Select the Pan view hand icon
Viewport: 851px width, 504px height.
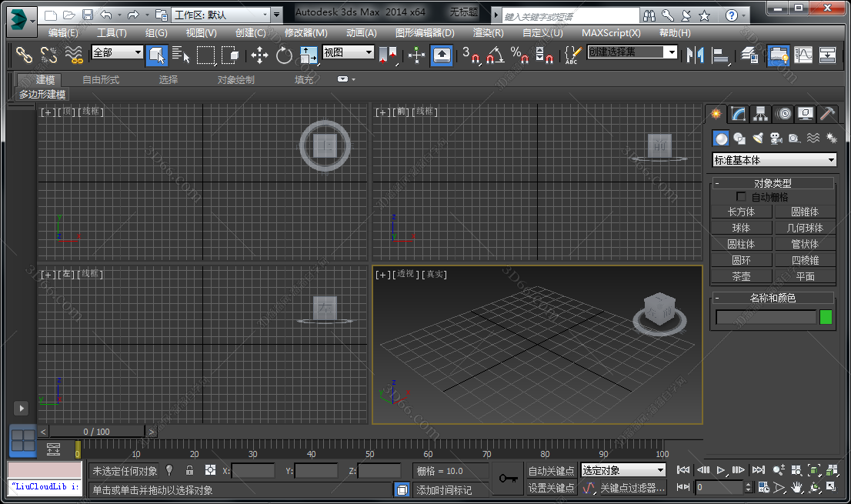796,487
